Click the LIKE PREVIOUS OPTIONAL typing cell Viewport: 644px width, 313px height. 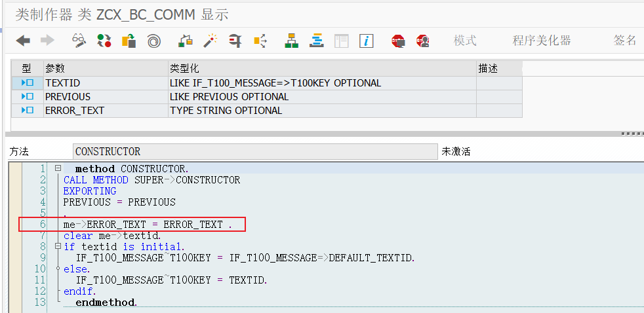pos(323,97)
